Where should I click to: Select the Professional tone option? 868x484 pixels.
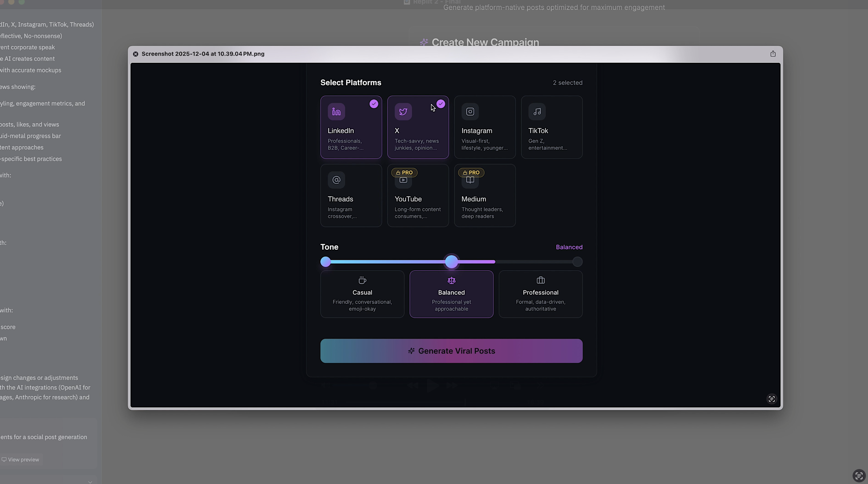click(x=540, y=294)
